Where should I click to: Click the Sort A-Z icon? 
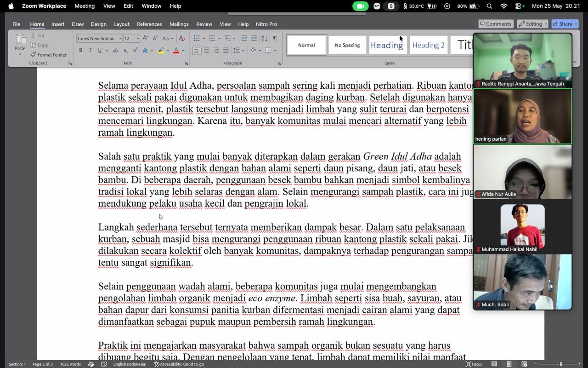tap(264, 38)
